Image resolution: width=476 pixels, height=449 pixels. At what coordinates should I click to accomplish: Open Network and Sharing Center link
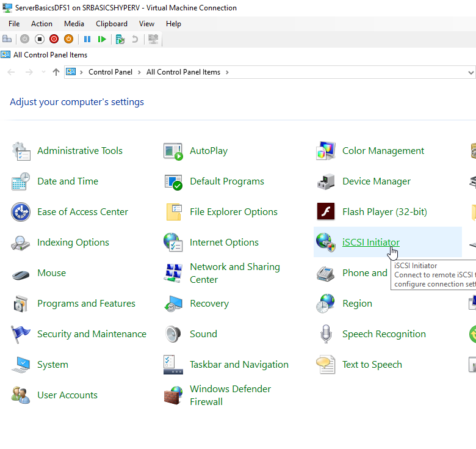tap(235, 273)
